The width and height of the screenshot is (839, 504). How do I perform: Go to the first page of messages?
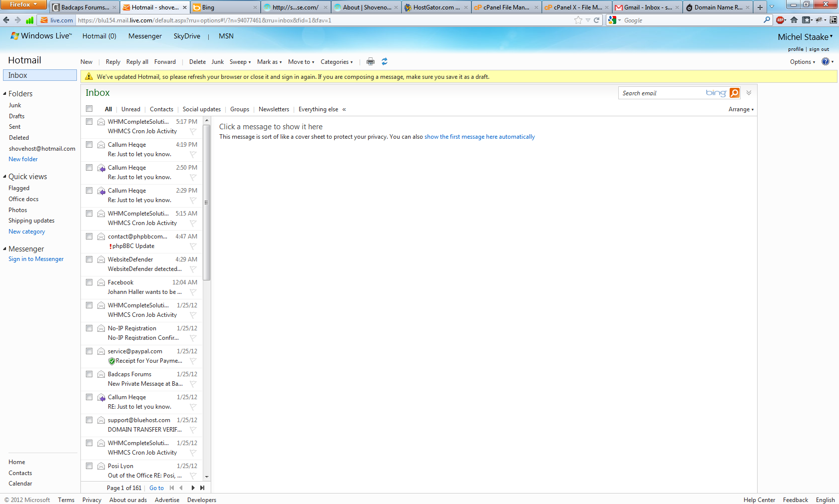[x=172, y=488]
